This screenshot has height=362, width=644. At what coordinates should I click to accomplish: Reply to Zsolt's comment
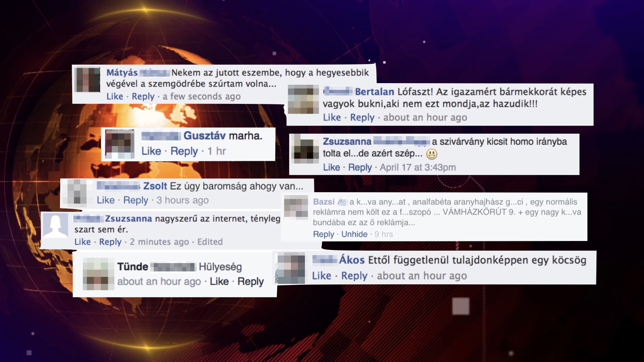point(136,200)
